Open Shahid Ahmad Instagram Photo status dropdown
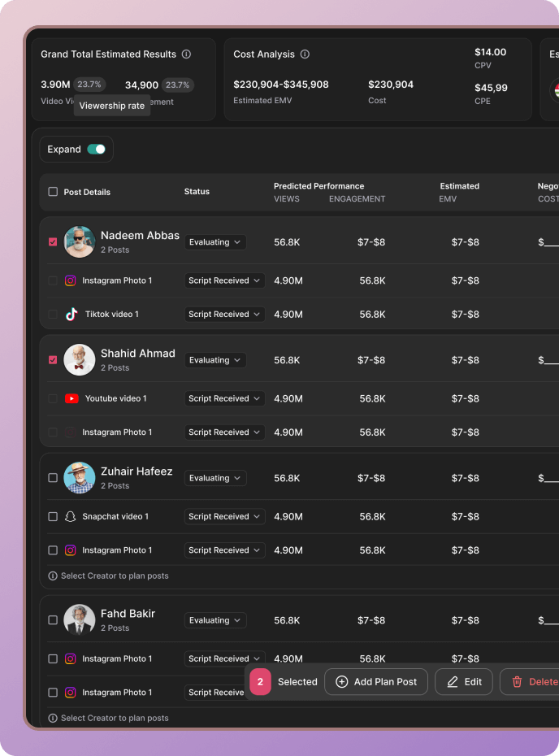Viewport: 559px width, 756px height. point(224,432)
